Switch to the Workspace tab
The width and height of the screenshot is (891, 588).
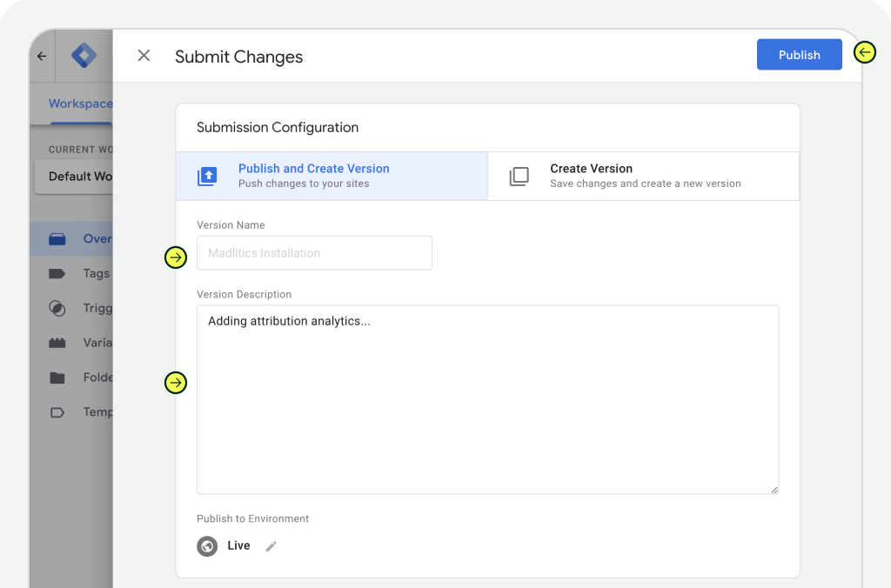(80, 104)
